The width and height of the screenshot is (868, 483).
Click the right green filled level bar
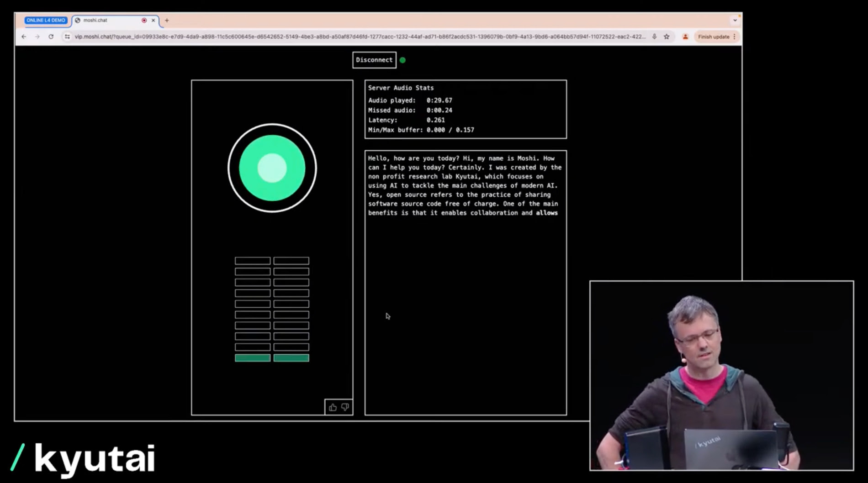(291, 358)
